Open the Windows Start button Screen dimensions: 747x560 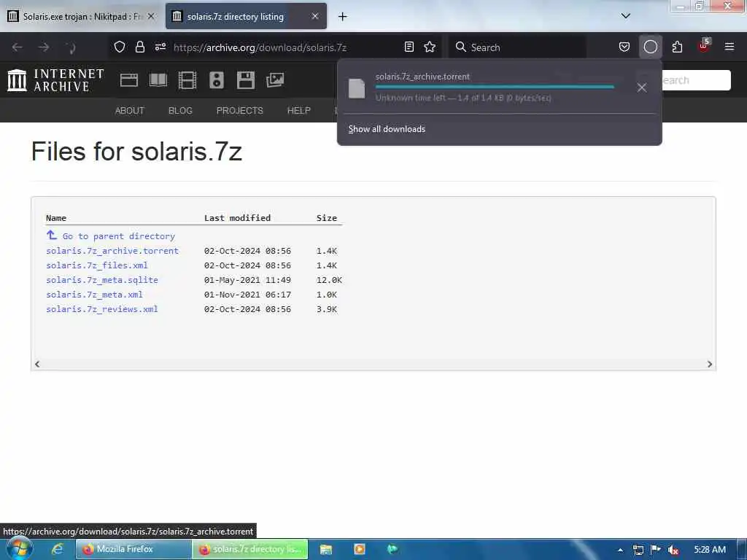click(19, 550)
